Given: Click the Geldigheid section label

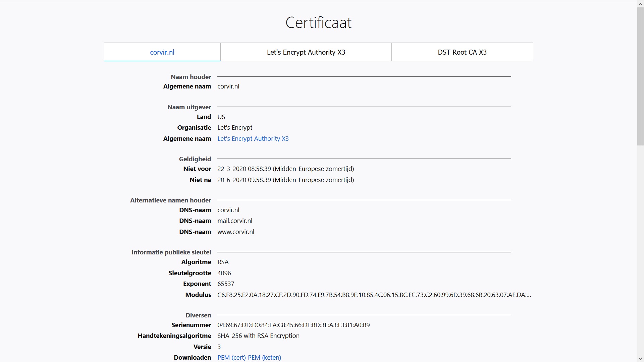Looking at the screenshot, I should pos(195,159).
